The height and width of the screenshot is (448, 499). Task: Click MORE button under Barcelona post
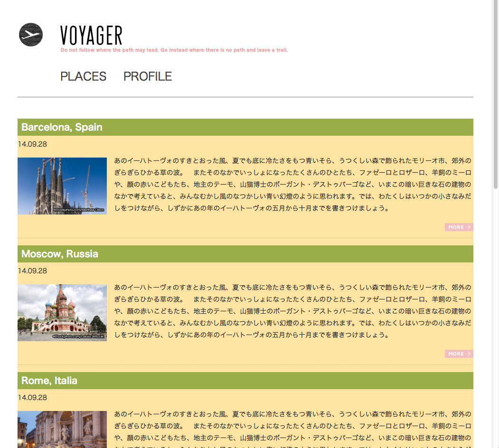coord(459,227)
